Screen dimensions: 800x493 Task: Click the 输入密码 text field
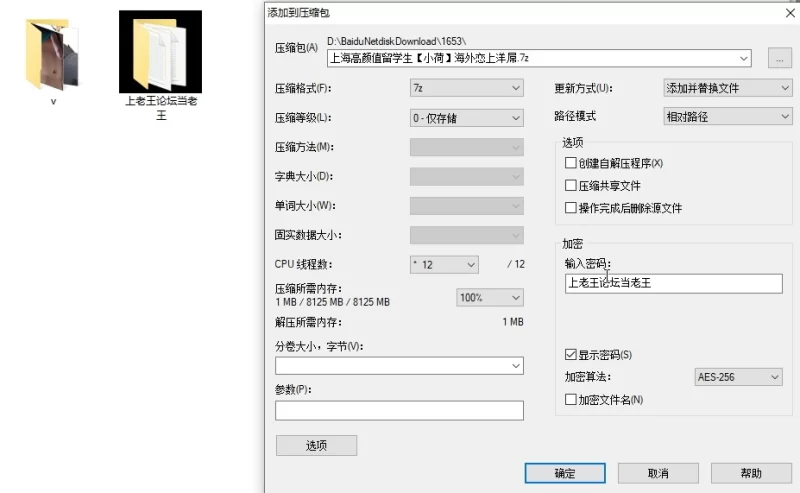[672, 284]
